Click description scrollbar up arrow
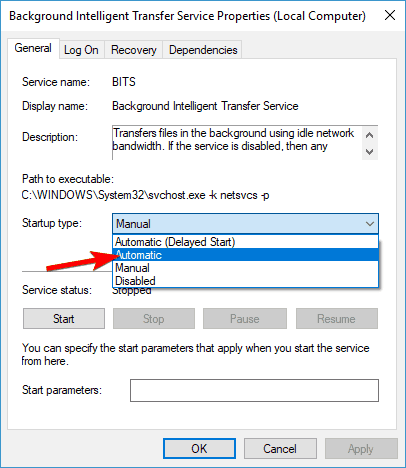406x468 pixels. tap(370, 135)
